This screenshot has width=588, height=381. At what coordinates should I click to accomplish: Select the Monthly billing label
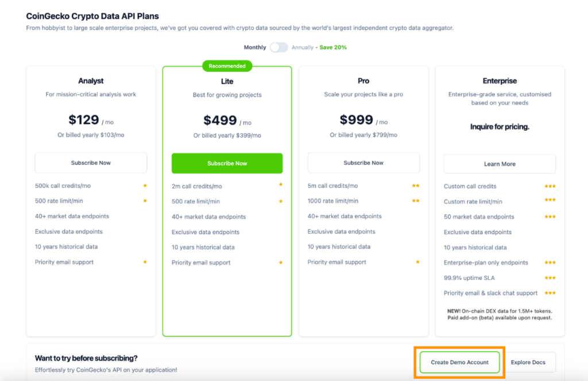255,48
